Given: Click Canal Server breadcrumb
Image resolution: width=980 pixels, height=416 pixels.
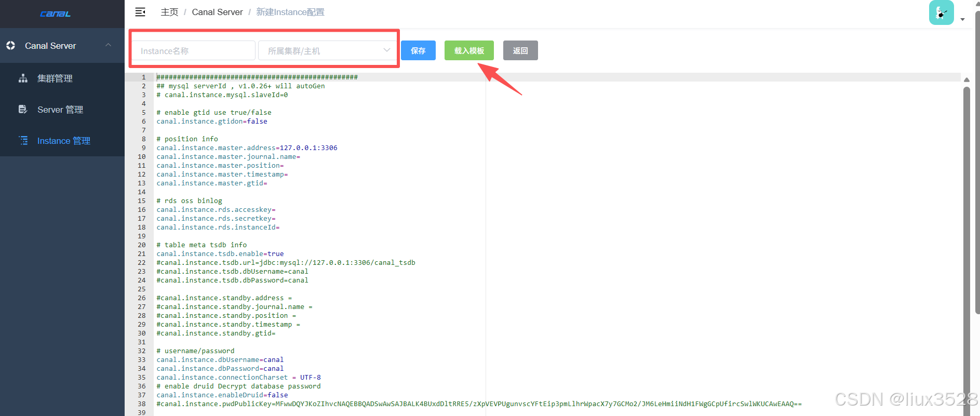Looking at the screenshot, I should pyautogui.click(x=217, y=12).
